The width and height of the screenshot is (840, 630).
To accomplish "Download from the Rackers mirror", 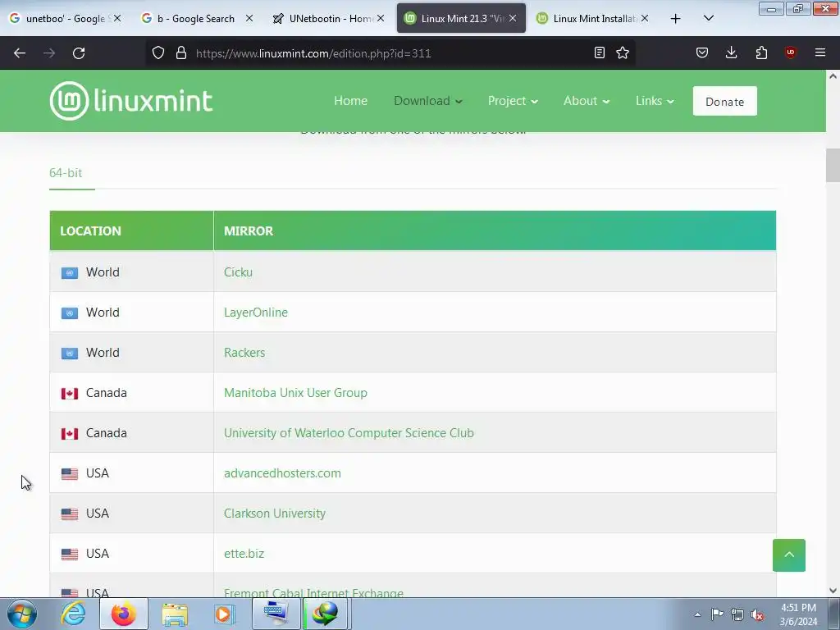I will click(x=244, y=353).
